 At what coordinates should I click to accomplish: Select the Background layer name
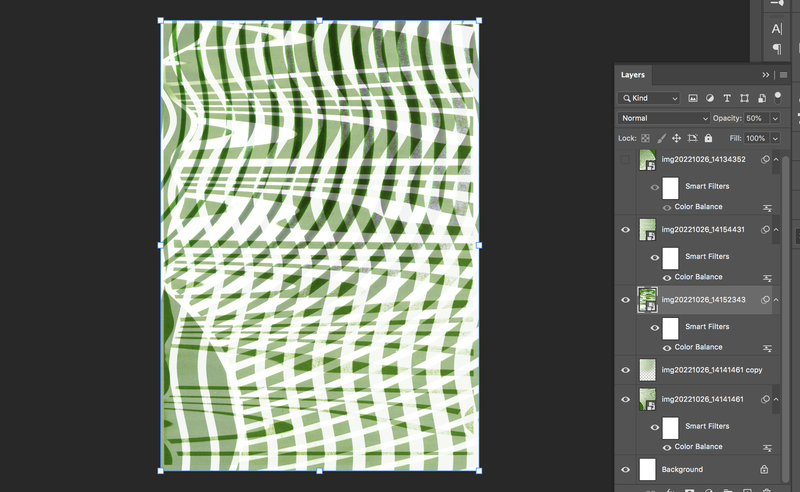tap(682, 470)
